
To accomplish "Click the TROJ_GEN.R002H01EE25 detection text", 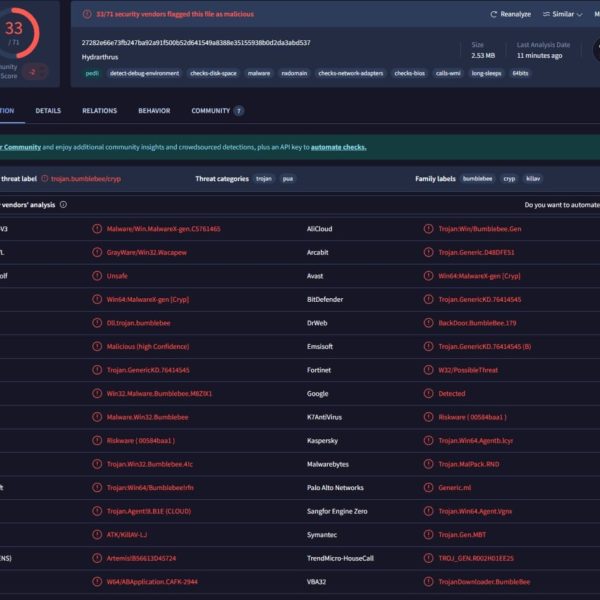I will (476, 558).
